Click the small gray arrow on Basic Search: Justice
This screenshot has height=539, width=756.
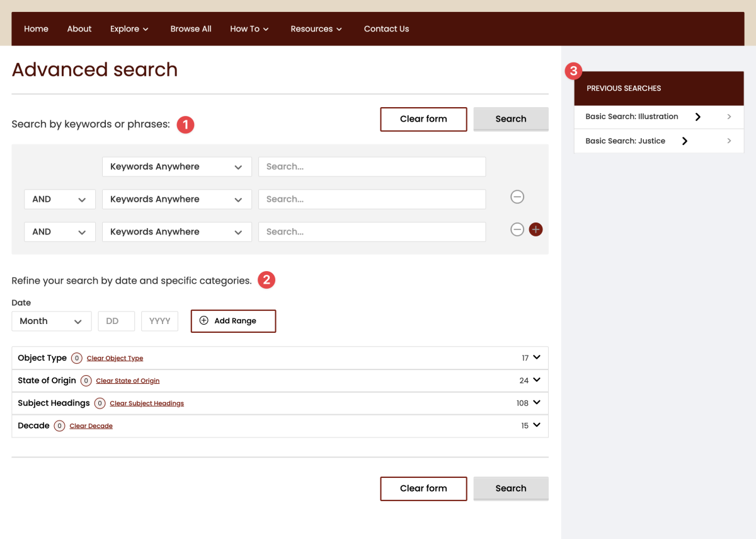tap(729, 141)
